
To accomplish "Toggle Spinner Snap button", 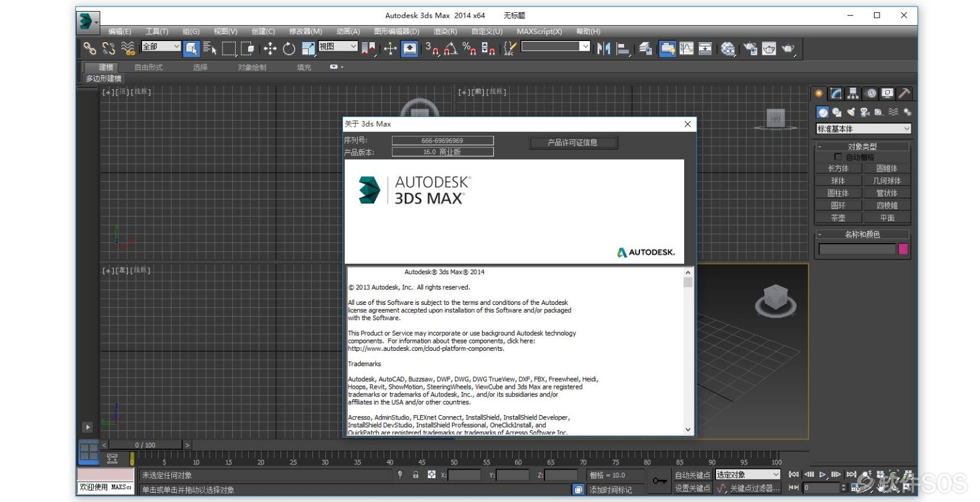I will 488,48.
